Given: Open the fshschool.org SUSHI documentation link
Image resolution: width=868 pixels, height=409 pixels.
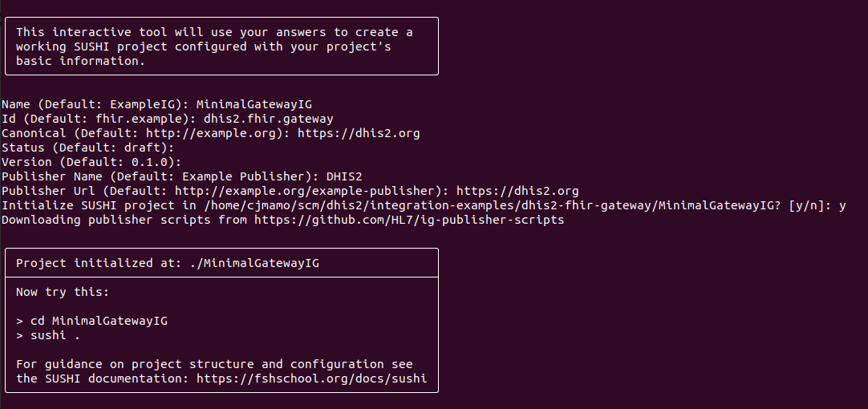Looking at the screenshot, I should [x=311, y=379].
